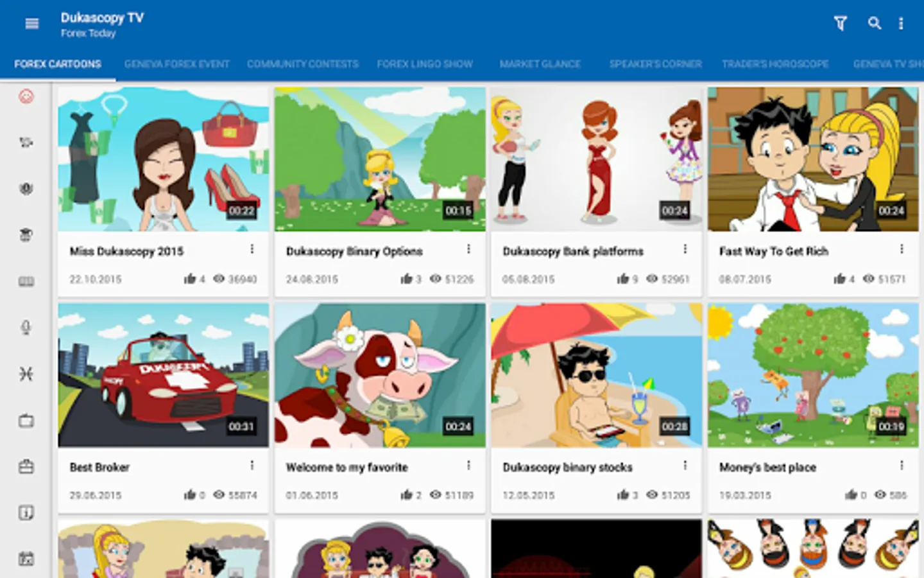Like the Miss Dukascopy 2015 video
924x578 pixels.
tap(190, 279)
